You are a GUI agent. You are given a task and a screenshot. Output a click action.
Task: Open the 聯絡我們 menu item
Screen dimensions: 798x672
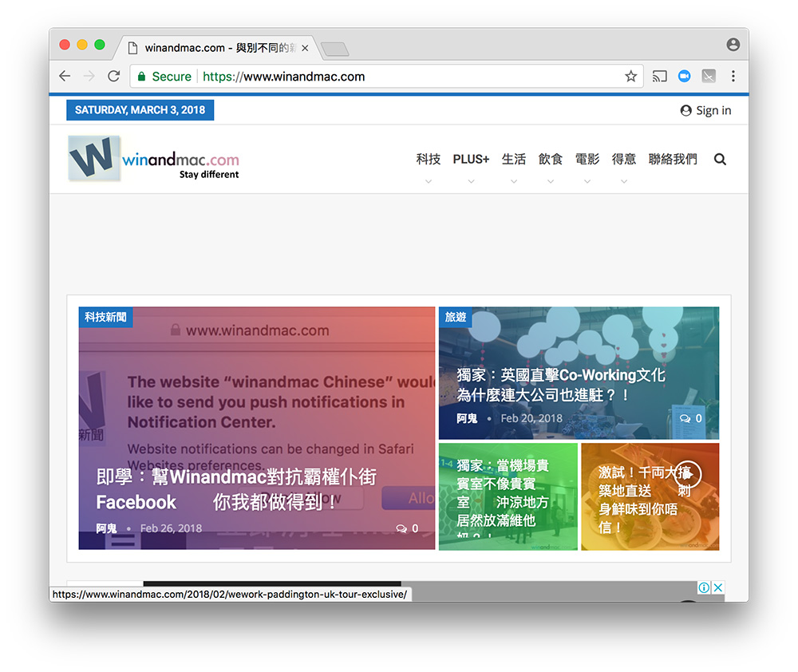[x=672, y=160]
